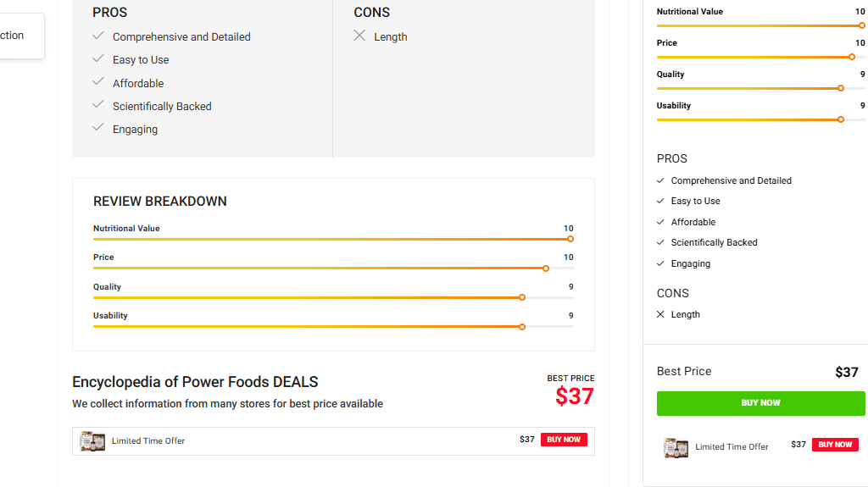Click the Encyclopedia of Power Foods DEALS heading
Viewport: 868px width, 487px height.
point(195,382)
